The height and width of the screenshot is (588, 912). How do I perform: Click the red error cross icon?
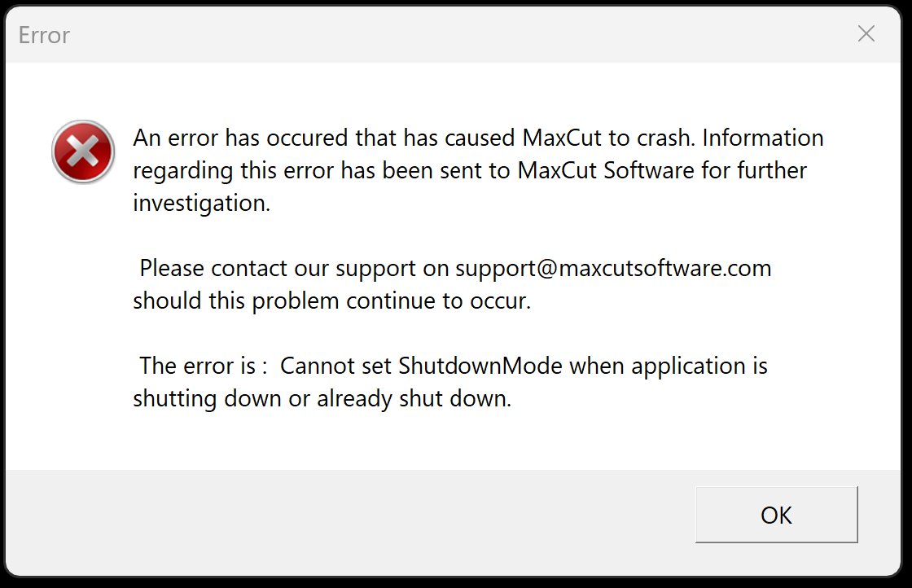pos(83,151)
